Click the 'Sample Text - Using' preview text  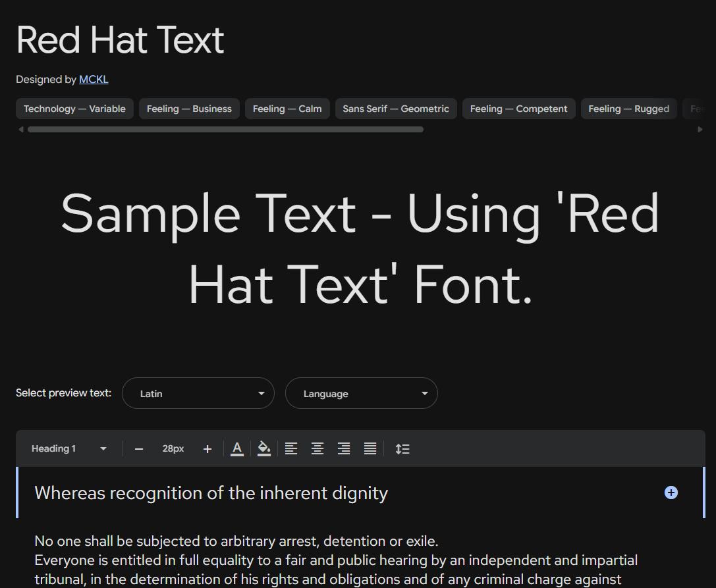(x=360, y=249)
